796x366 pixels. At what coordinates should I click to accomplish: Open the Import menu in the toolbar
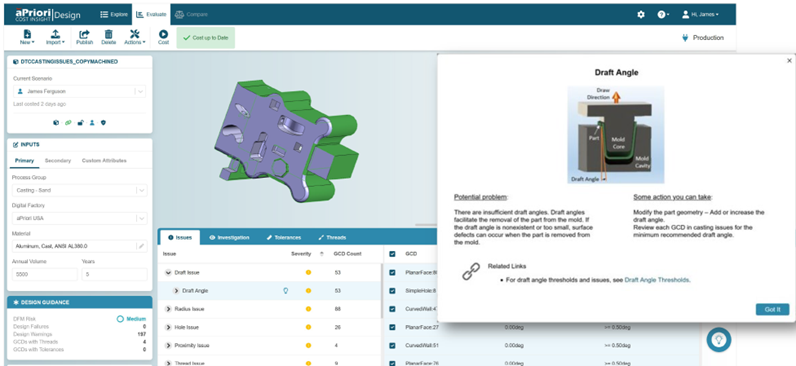pos(55,37)
